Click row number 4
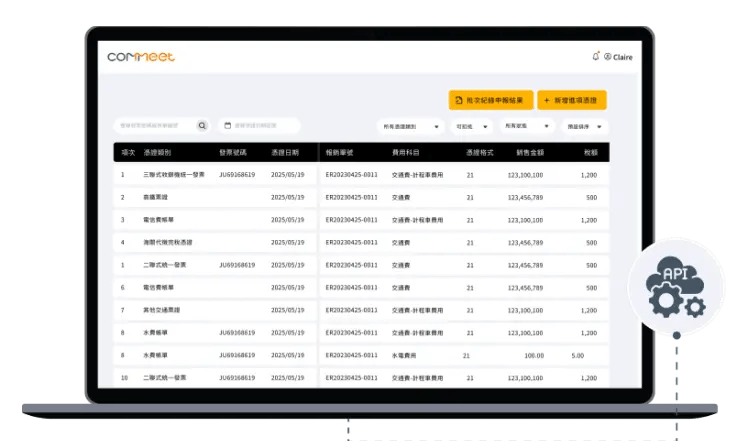 [123, 243]
